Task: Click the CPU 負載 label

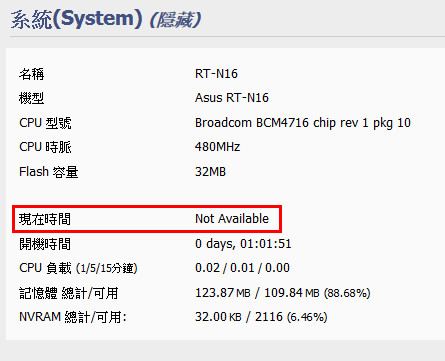Action: point(78,268)
